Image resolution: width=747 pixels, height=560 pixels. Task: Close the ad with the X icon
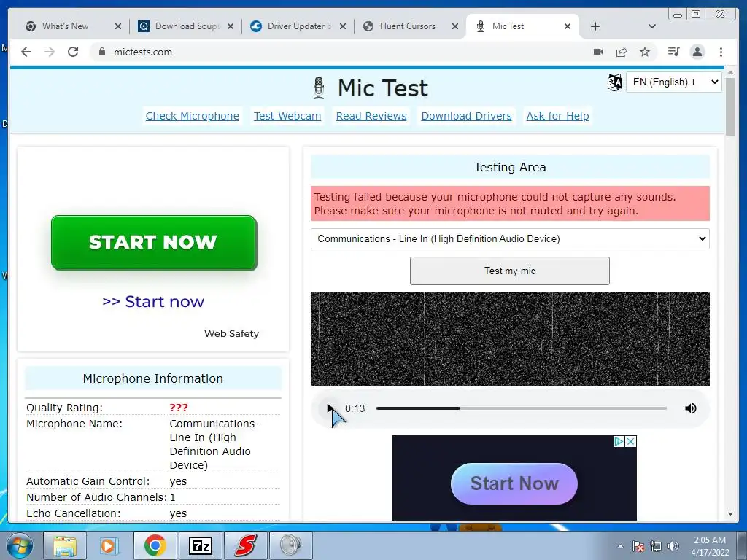pos(630,441)
